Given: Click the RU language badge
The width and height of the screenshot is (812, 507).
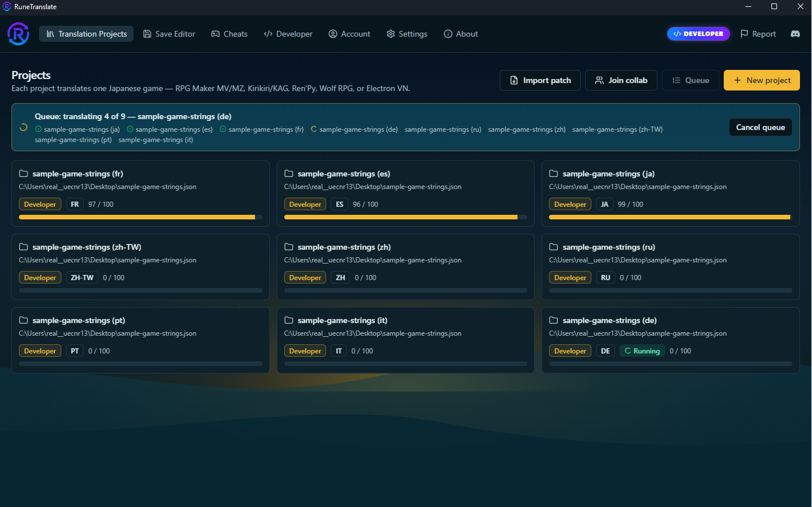Looking at the screenshot, I should (606, 277).
